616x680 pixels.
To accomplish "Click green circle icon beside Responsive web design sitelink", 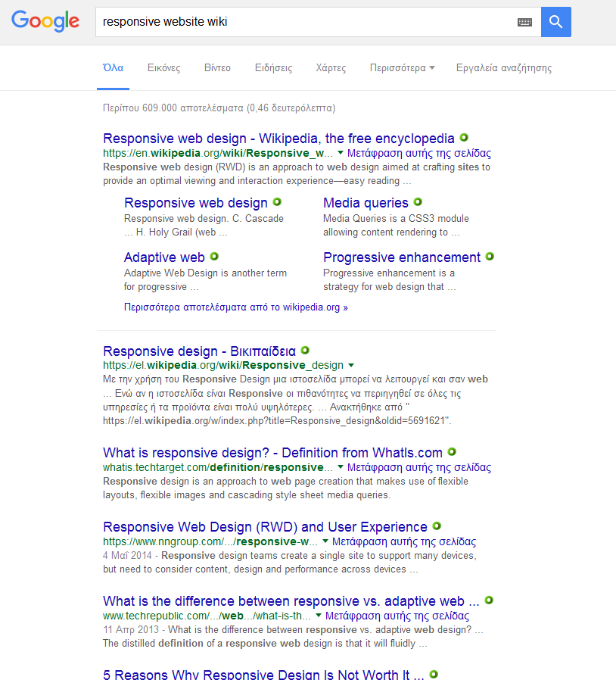I will tap(277, 201).
